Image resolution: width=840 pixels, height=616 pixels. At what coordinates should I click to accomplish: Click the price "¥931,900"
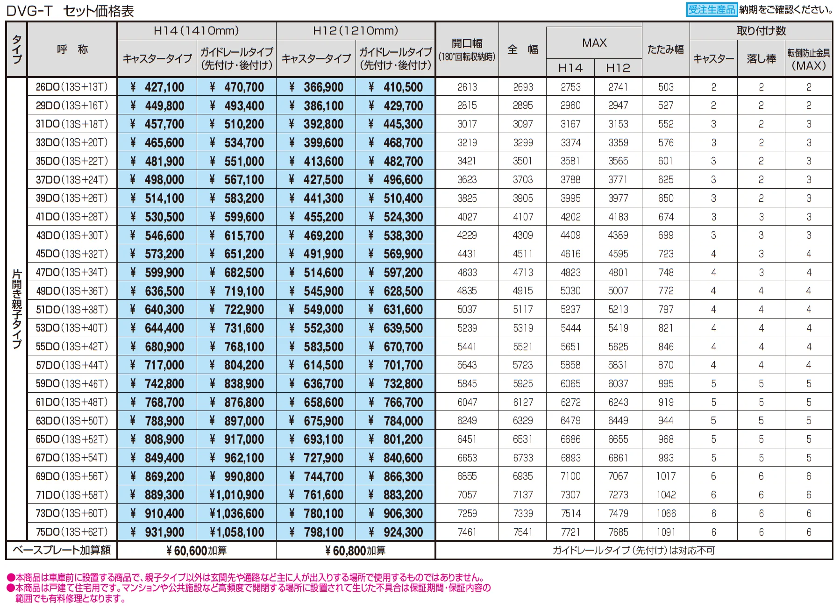point(157,532)
